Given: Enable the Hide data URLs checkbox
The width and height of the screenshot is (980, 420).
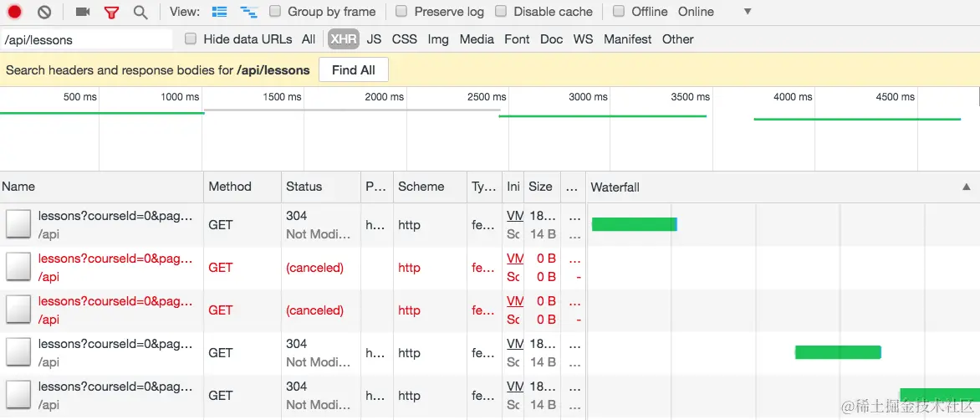Looking at the screenshot, I should click(191, 38).
